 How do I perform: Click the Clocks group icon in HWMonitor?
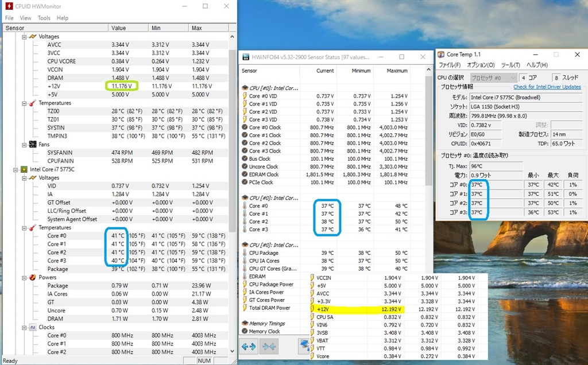pyautogui.click(x=33, y=327)
